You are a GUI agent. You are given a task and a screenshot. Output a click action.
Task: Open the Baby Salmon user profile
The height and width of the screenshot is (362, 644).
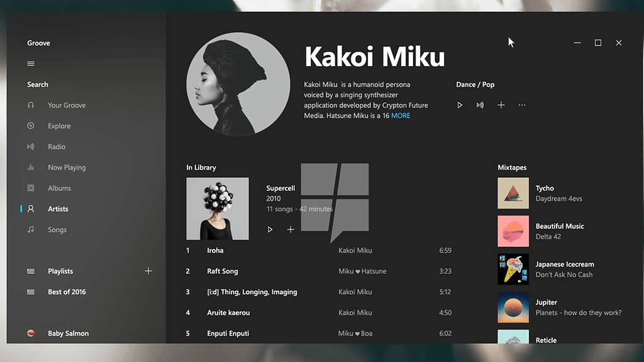(x=68, y=333)
